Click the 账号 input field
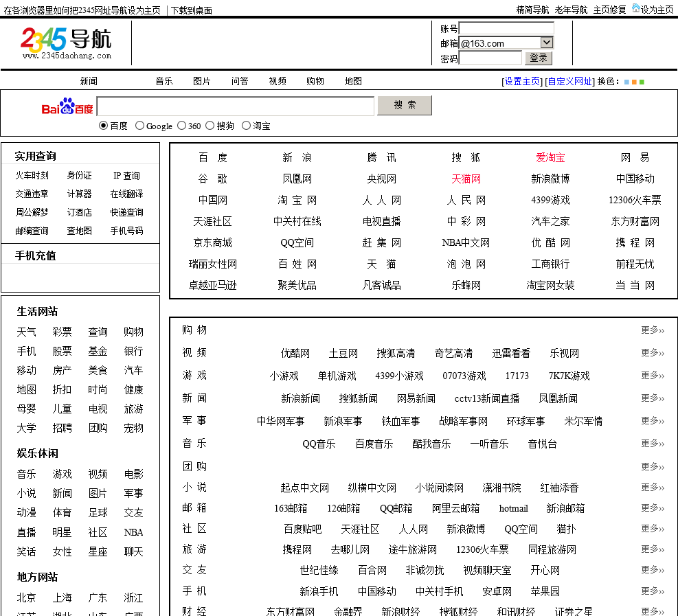Screen dimensions: 678x616 506,28
